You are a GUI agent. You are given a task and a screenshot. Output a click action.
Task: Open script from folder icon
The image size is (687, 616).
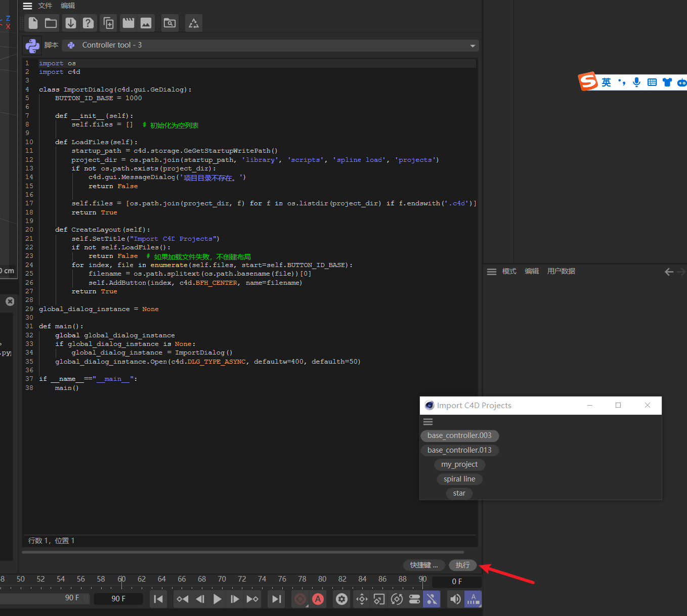click(51, 23)
